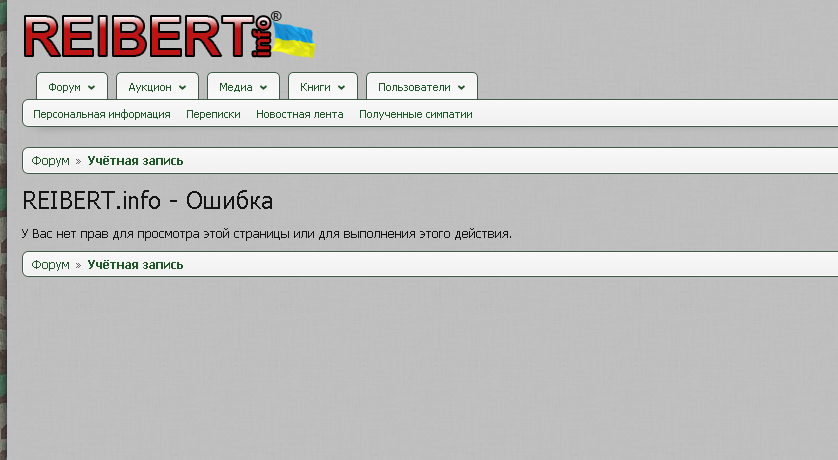838x460 pixels.
Task: Click Учётная запись in bottom breadcrumb
Action: (135, 265)
